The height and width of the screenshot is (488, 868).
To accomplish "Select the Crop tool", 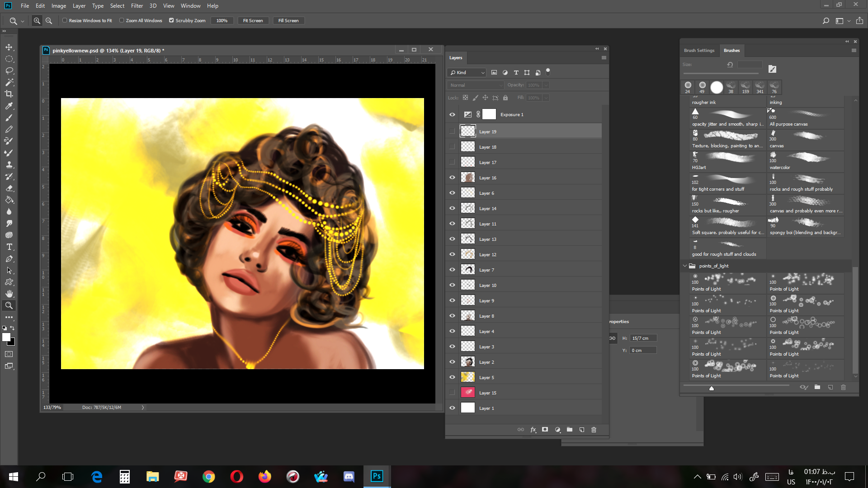I will tap(9, 94).
